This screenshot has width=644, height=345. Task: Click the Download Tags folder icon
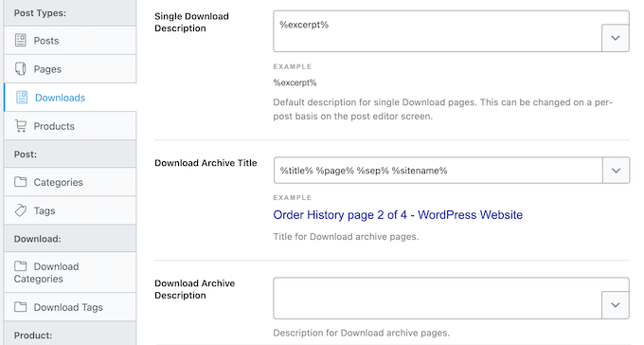(x=20, y=307)
